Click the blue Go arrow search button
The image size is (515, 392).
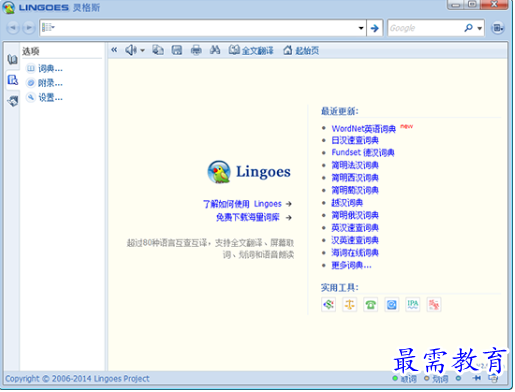[374, 28]
